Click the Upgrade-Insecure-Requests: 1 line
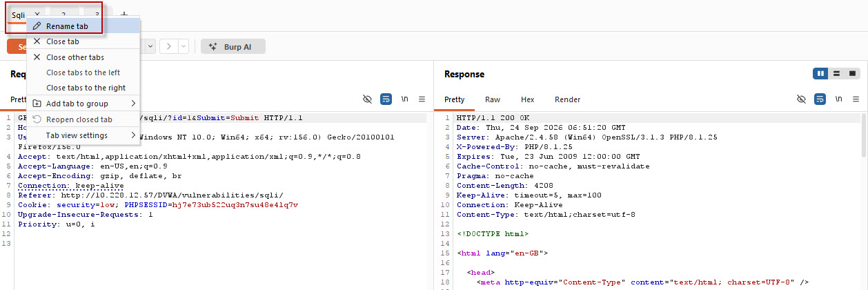Screen dimensions: 868x290 (x=86, y=215)
